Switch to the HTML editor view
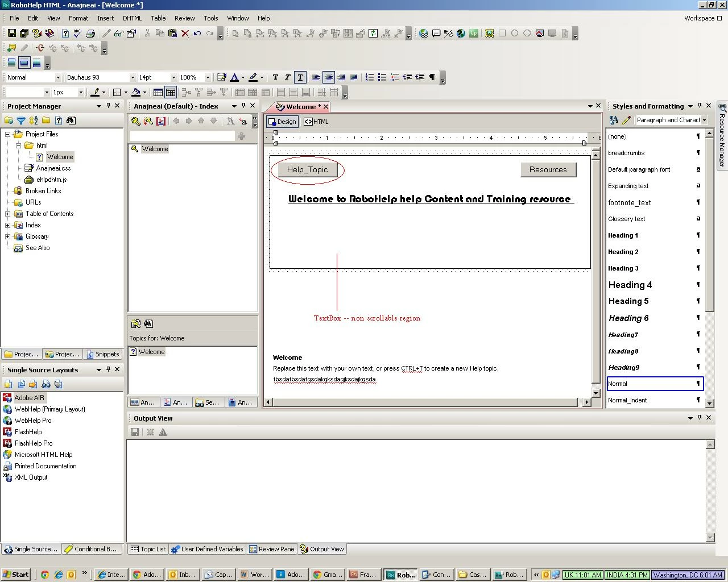This screenshot has height=582, width=728. pyautogui.click(x=316, y=122)
